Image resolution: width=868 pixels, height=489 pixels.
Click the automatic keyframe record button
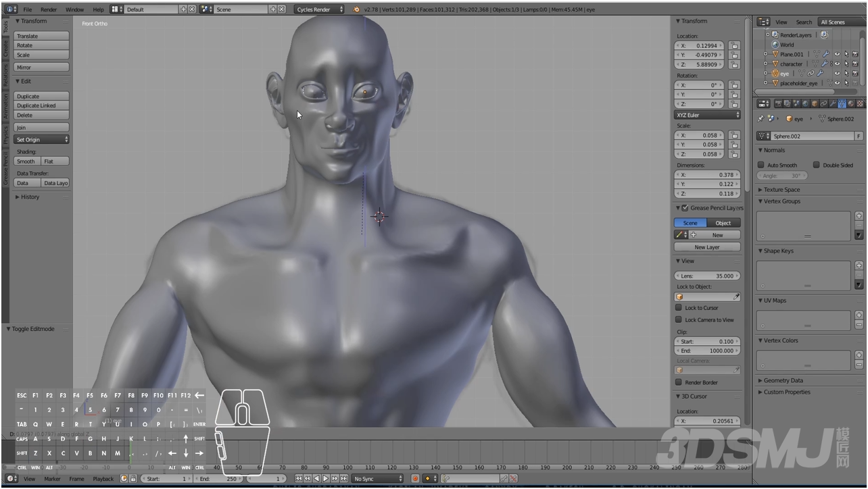[x=415, y=479]
